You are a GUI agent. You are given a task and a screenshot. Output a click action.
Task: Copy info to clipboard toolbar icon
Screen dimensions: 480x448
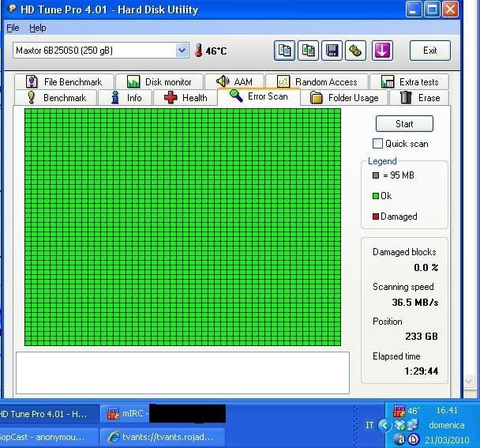click(x=284, y=51)
